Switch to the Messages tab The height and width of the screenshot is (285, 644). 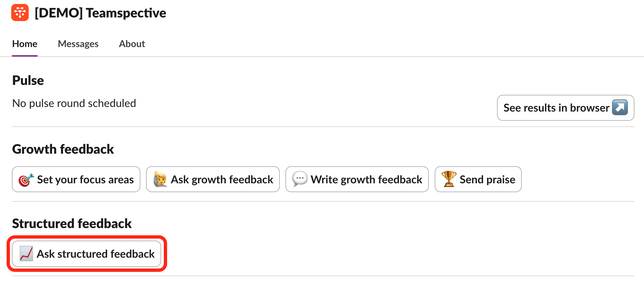(x=78, y=44)
